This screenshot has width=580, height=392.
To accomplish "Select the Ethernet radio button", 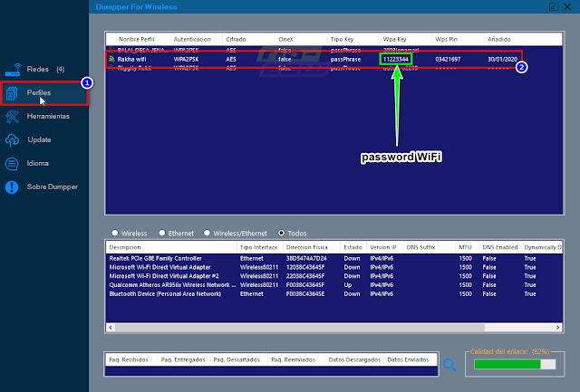I will pyautogui.click(x=162, y=233).
